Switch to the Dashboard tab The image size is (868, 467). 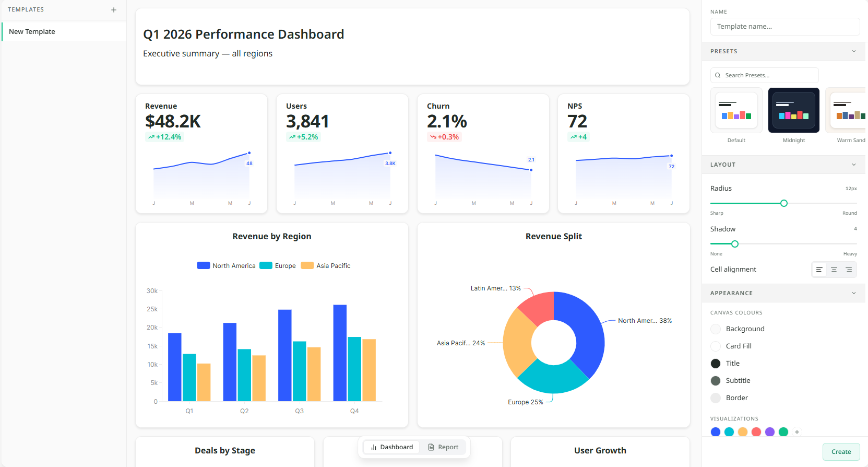pos(391,447)
